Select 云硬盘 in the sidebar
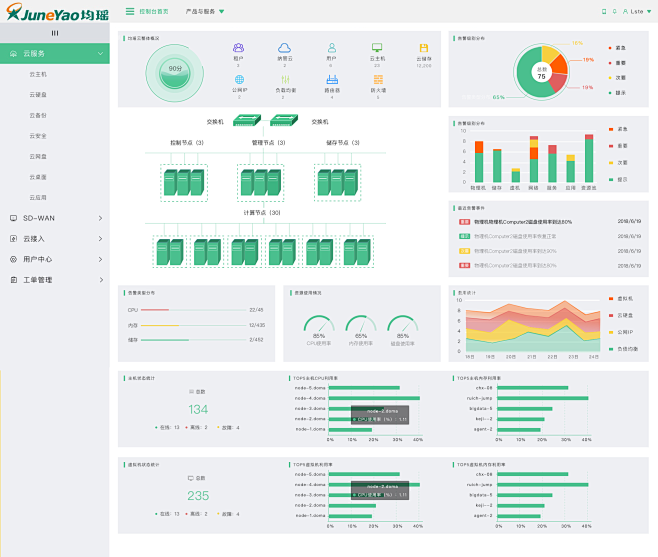Viewport: 658px width, 557px height. coord(38,94)
